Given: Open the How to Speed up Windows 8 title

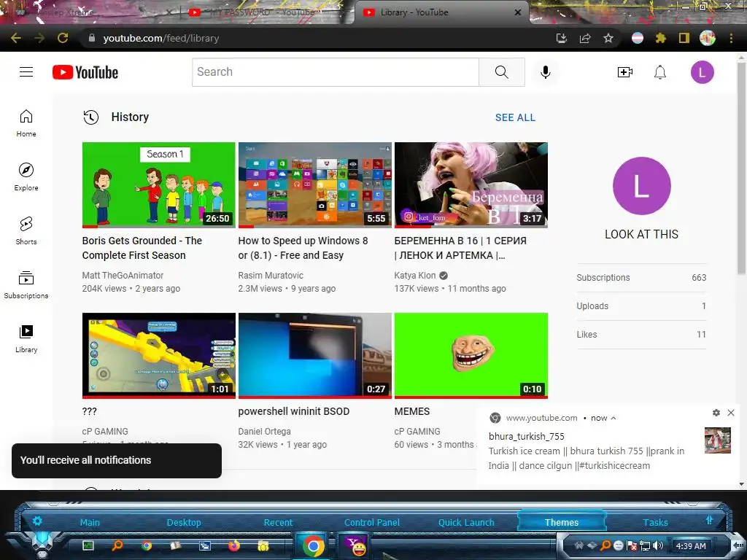Looking at the screenshot, I should (x=303, y=248).
